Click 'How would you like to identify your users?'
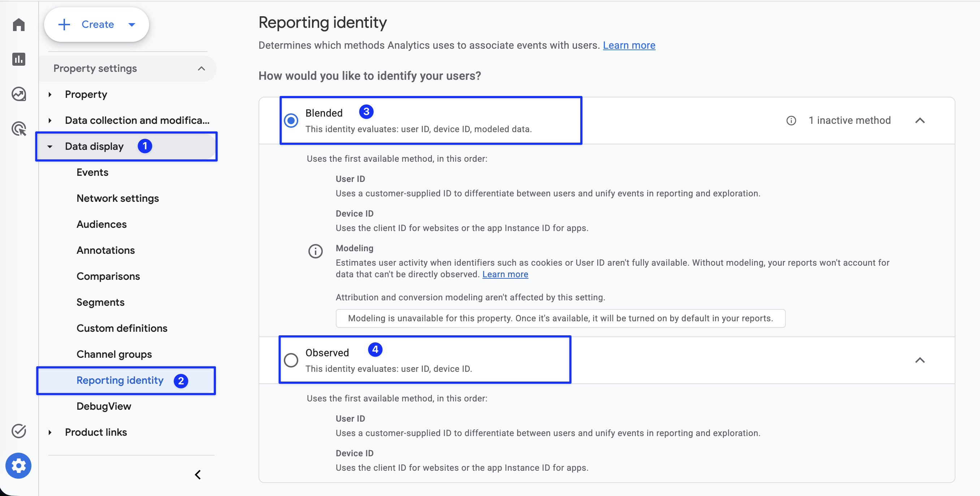Screen dimensions: 980x496 (x=369, y=76)
